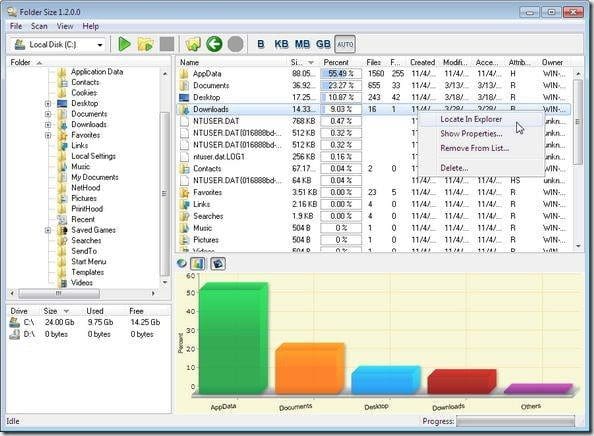Viewport: 594px width, 436px height.
Task: Sort the list by the Name column
Action: coord(232,62)
